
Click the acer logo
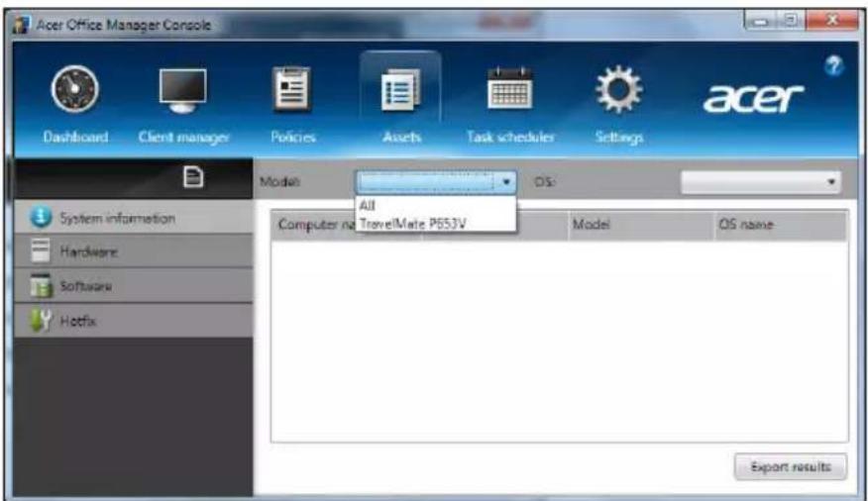753,98
